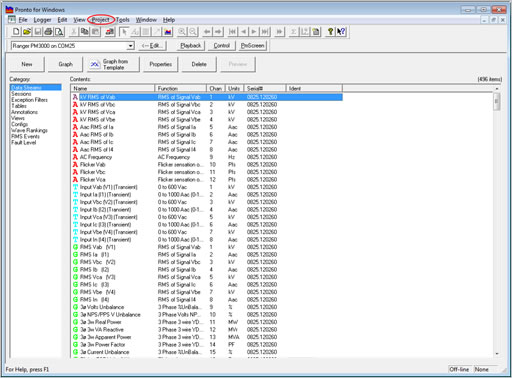Click the Properties button
Image resolution: width=512 pixels, height=378 pixels.
pos(161,64)
